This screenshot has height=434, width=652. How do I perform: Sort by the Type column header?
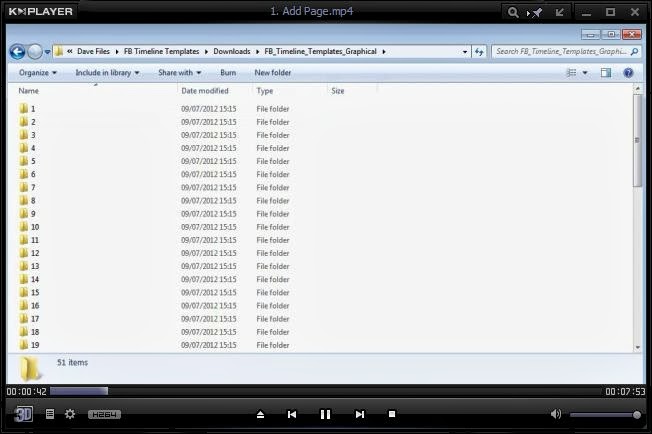[x=264, y=91]
